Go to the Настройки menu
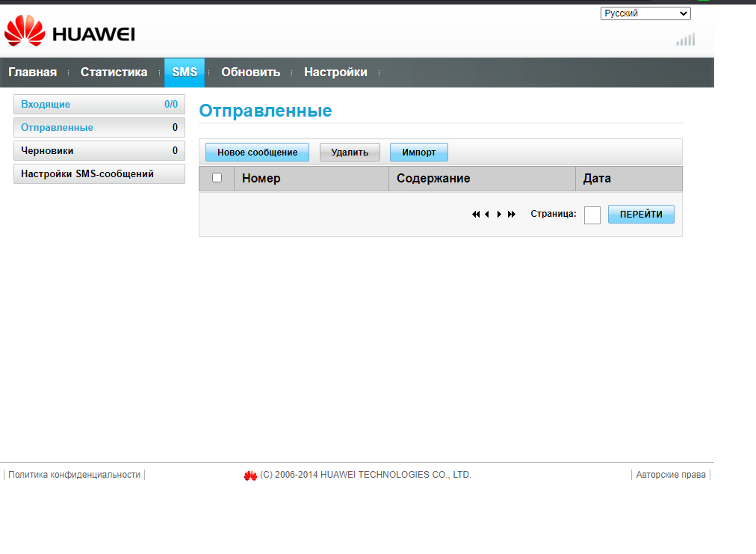The image size is (756, 554). [335, 73]
